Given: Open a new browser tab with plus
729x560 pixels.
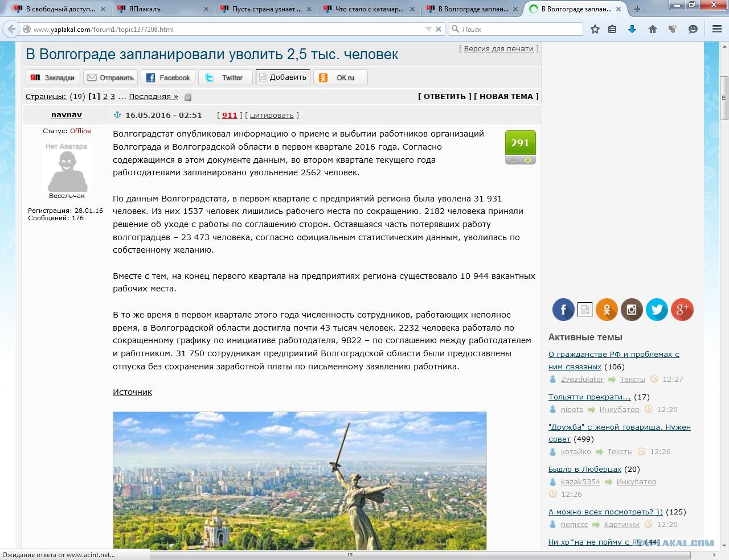Looking at the screenshot, I should tap(637, 9).
